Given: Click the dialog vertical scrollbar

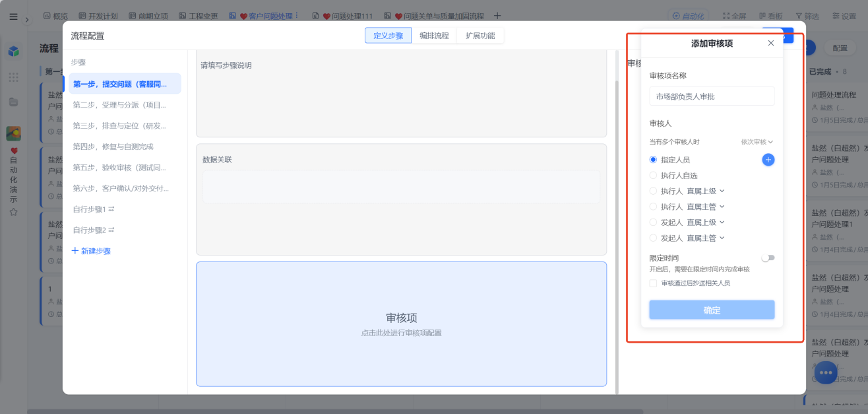Looking at the screenshot, I should [617, 237].
